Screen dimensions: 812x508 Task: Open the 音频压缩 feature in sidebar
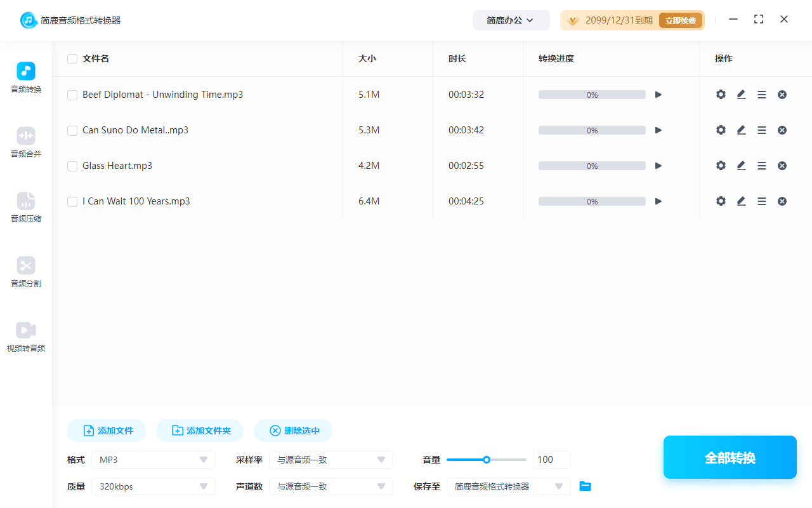coord(25,206)
